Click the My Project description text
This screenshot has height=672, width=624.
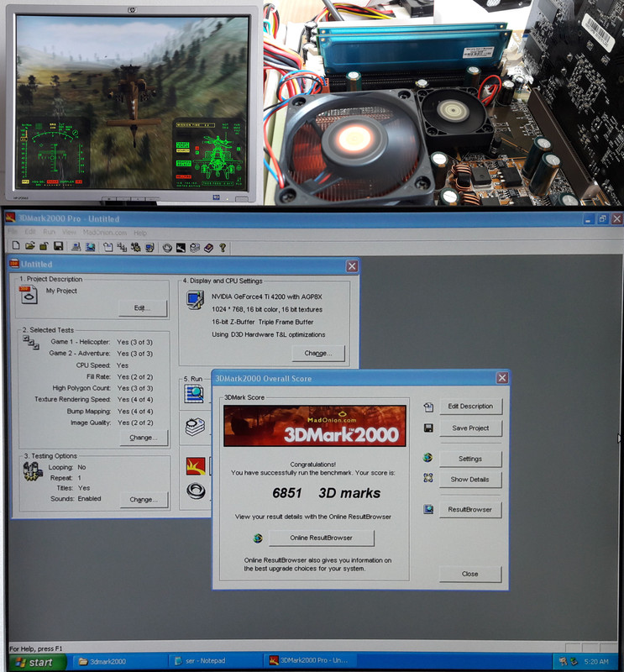[x=61, y=291]
